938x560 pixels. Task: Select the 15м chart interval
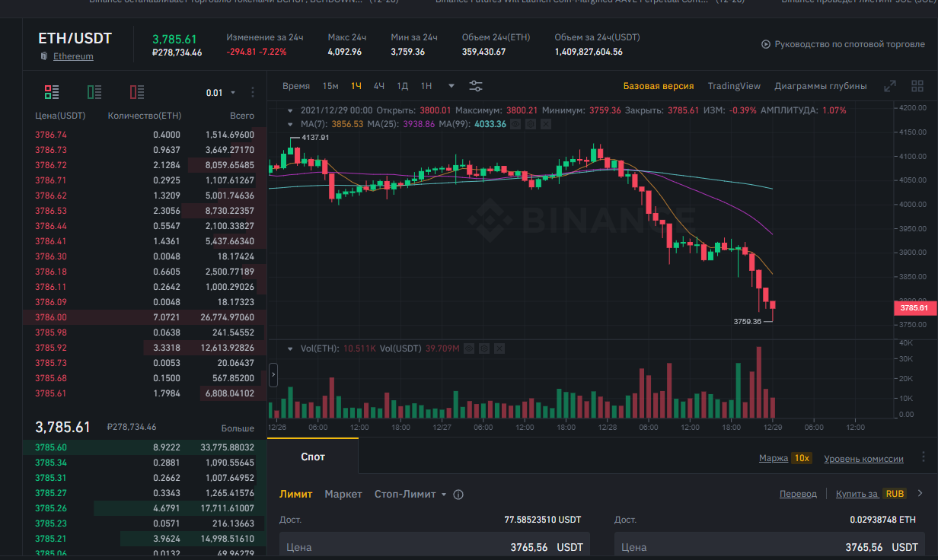coord(330,86)
